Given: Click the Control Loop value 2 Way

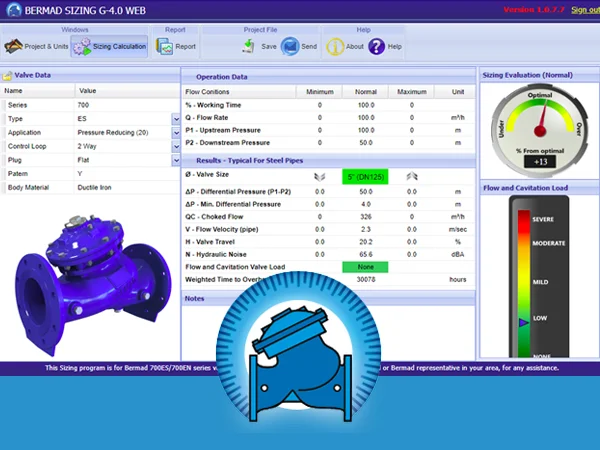Looking at the screenshot, I should [x=87, y=147].
